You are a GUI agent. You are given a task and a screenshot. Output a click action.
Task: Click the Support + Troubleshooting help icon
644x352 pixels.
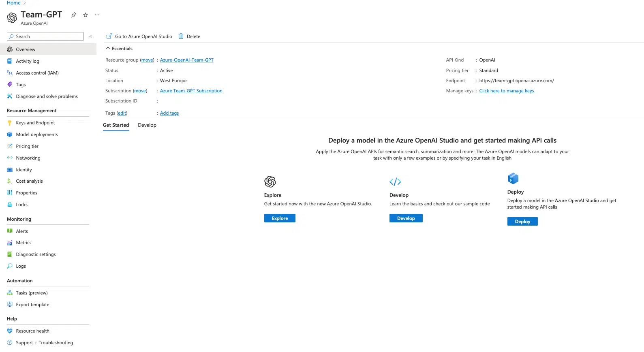click(x=10, y=343)
